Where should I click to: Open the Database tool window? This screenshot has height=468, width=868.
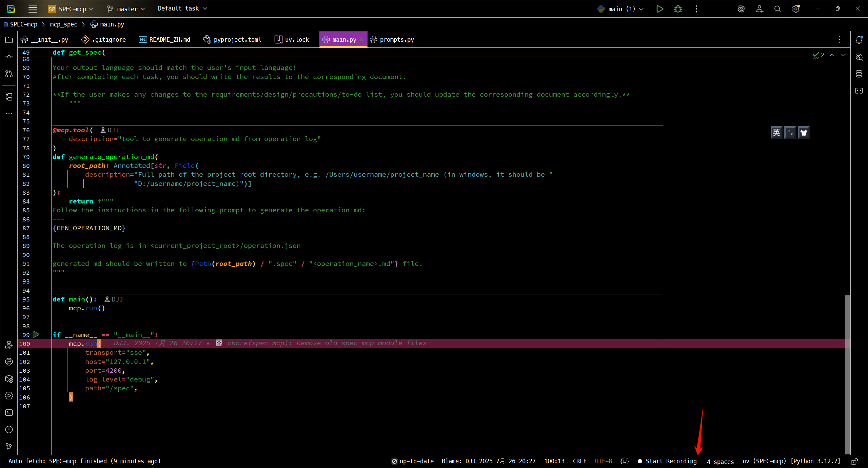tap(859, 74)
